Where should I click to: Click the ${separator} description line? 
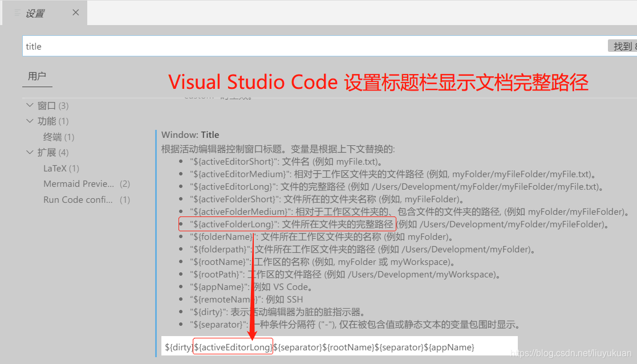coord(355,325)
